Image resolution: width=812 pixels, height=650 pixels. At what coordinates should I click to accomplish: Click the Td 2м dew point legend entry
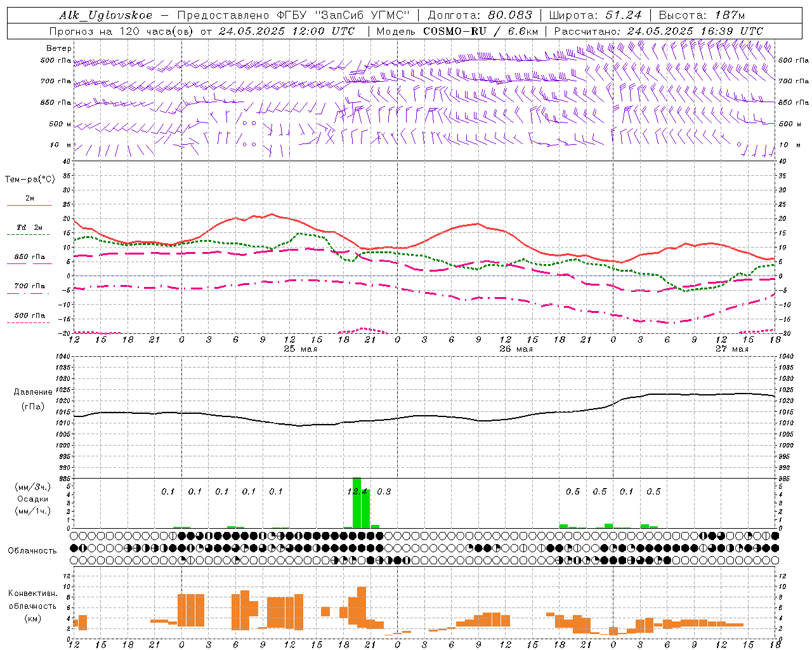pyautogui.click(x=30, y=227)
